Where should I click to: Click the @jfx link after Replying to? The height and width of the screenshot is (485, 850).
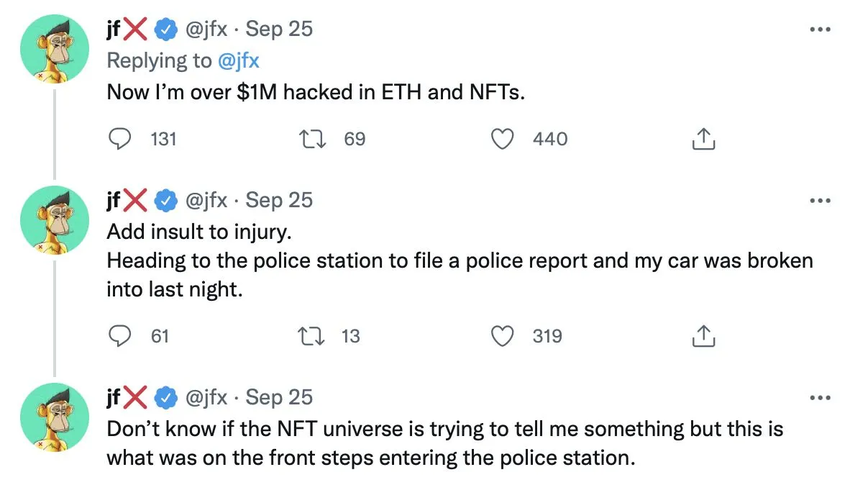[x=239, y=60]
